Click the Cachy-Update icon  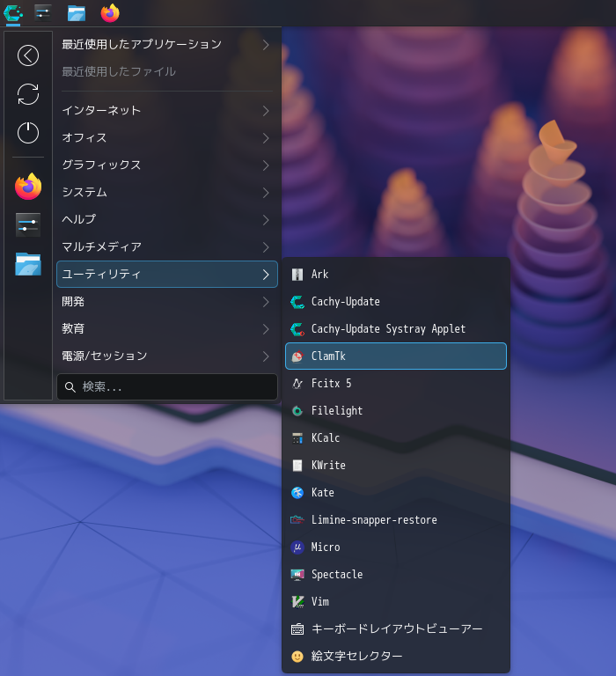(297, 302)
